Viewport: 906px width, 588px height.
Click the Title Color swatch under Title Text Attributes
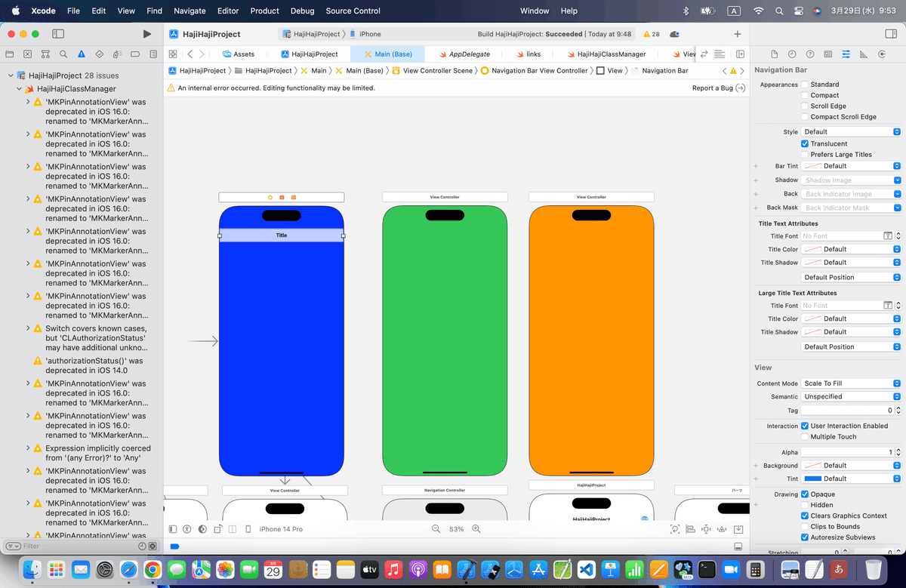(x=812, y=249)
